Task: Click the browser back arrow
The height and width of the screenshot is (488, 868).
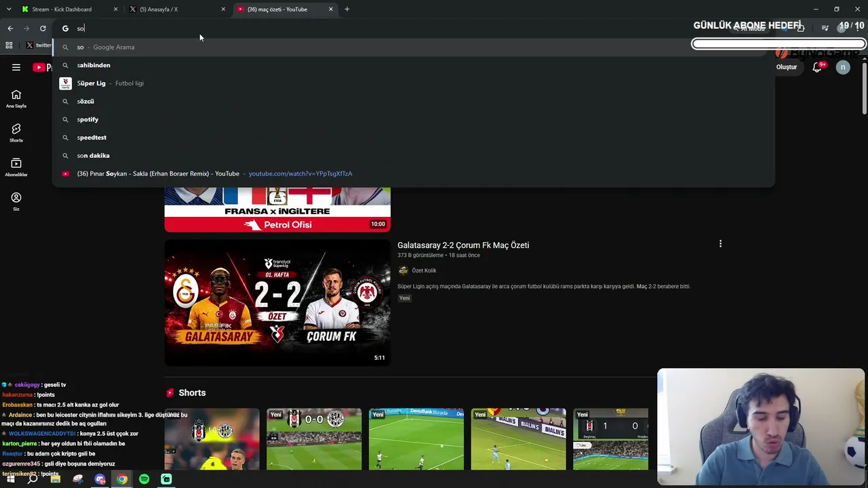Action: pyautogui.click(x=10, y=28)
